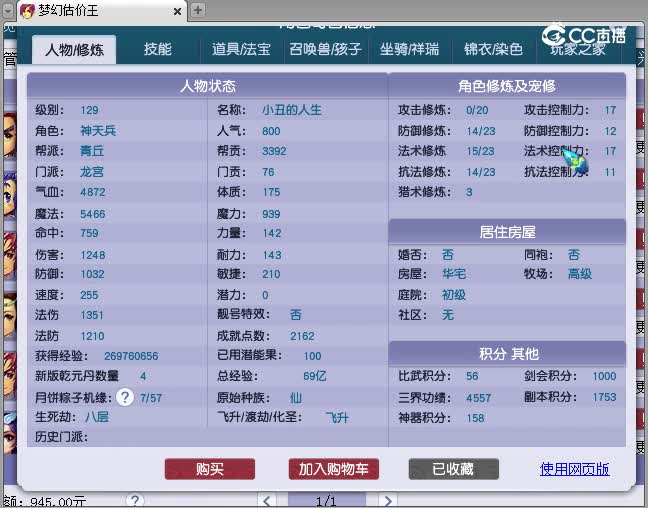Click the 人物状态 section header
The image size is (648, 508).
208,86
